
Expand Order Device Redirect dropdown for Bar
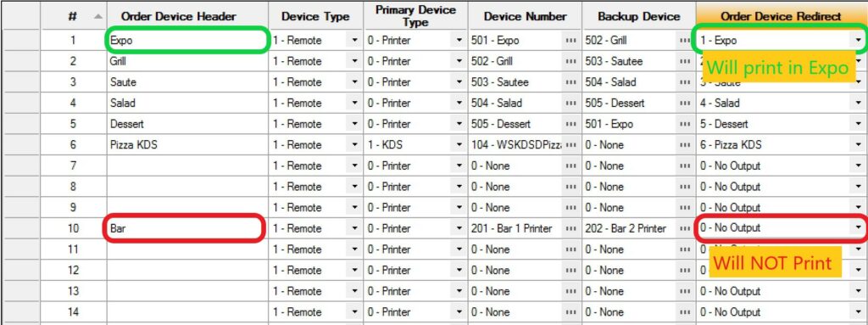[x=858, y=228]
